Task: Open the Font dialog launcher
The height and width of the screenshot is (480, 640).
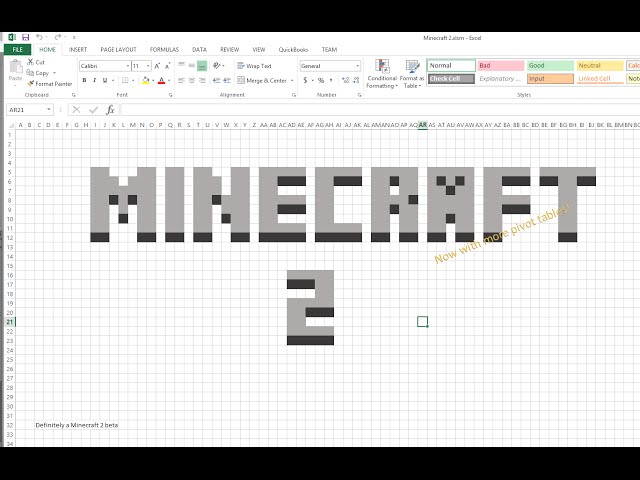Action: (x=170, y=95)
